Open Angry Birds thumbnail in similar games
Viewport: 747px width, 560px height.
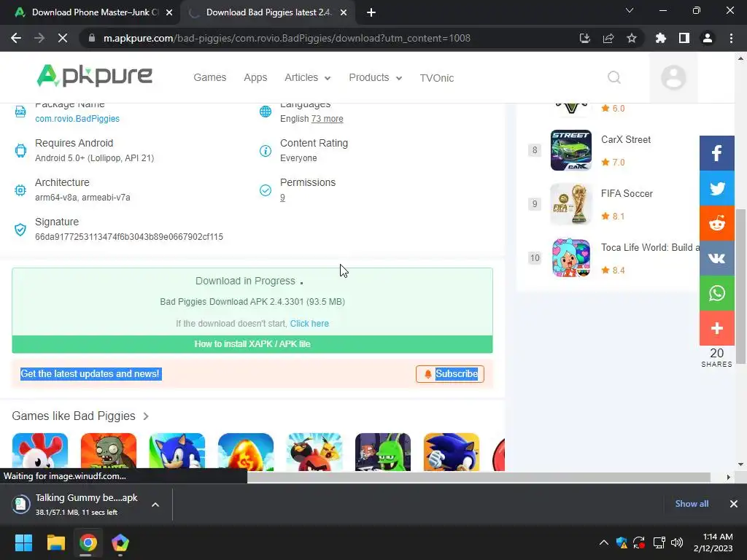314,452
